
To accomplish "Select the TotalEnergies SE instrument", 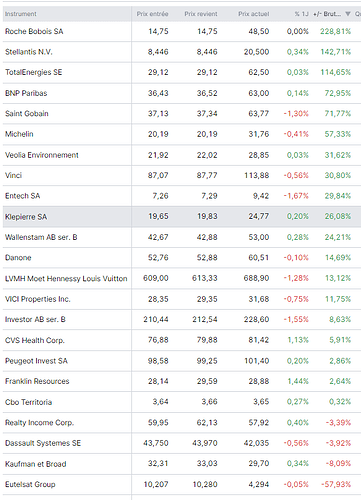I will [x=33, y=72].
